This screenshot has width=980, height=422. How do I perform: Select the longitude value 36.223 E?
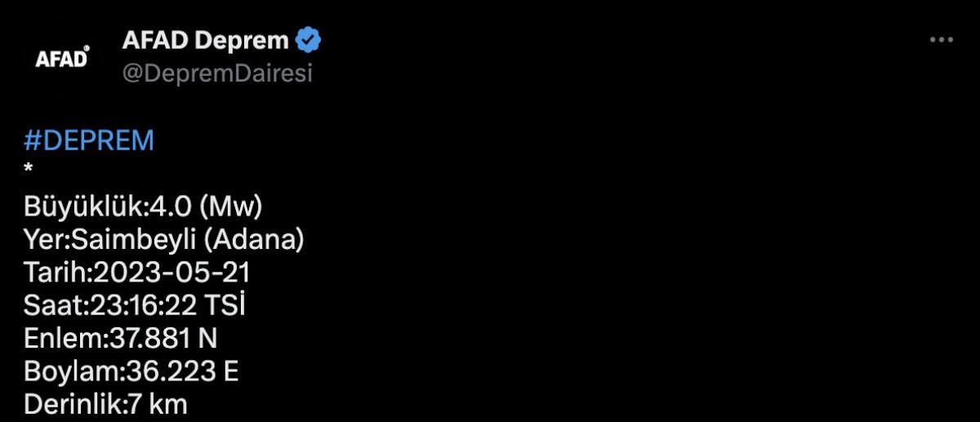(181, 371)
